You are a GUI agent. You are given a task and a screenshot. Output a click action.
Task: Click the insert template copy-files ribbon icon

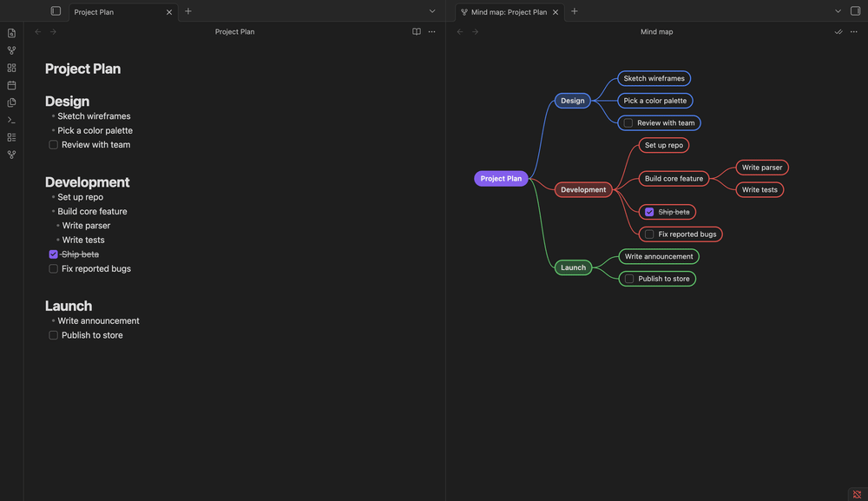(x=11, y=102)
